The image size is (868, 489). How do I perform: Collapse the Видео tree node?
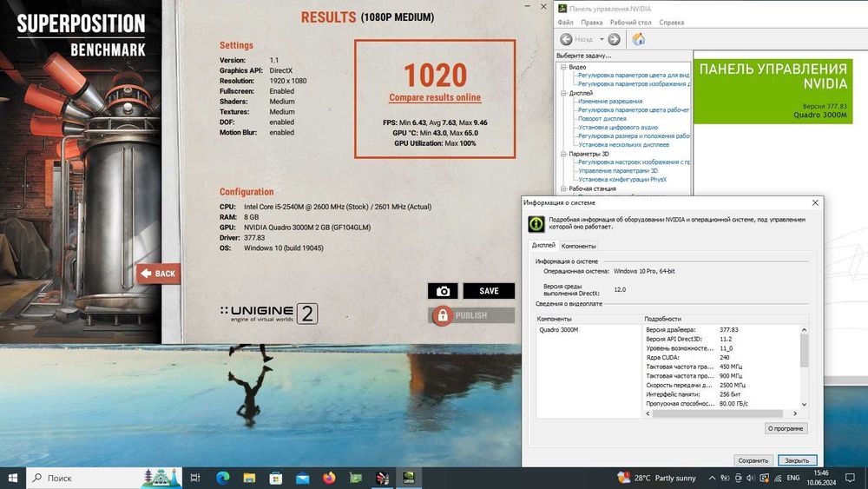(563, 67)
